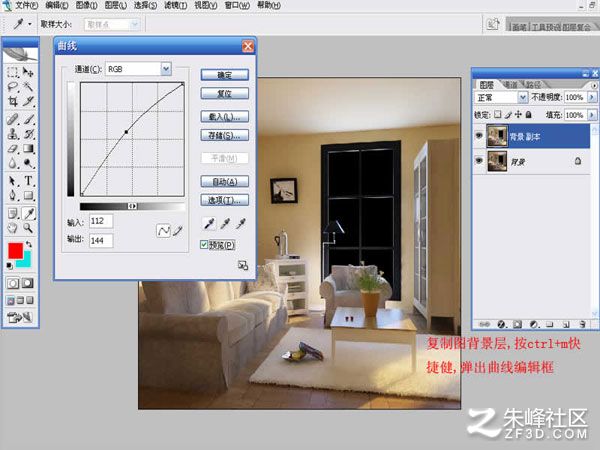Switch to pencil draw-curve mode
Viewport: 600px width, 450px height.
(x=178, y=231)
